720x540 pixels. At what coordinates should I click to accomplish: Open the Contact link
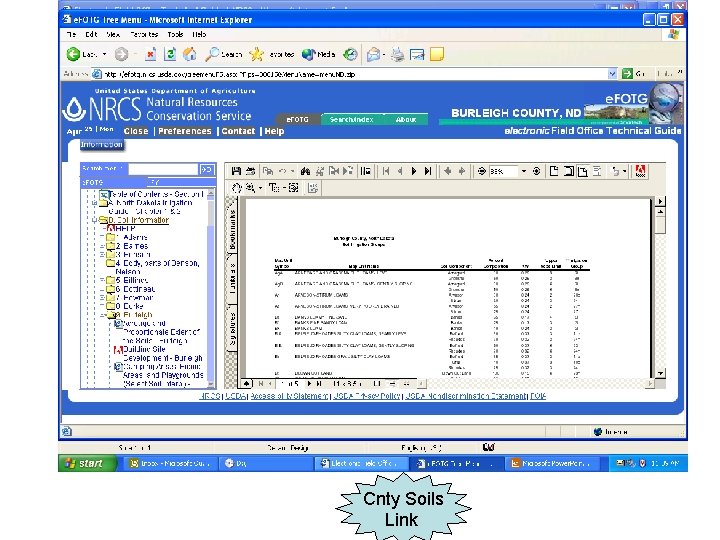238,131
